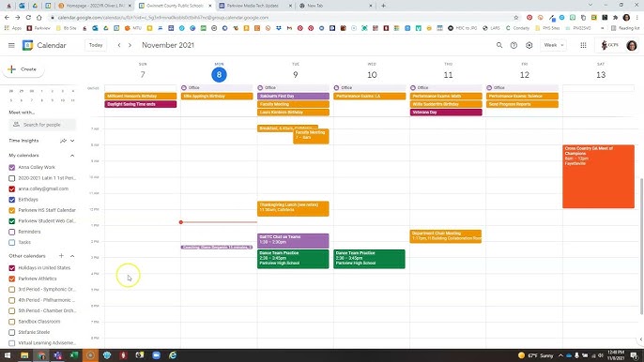Go back in browser history

pos(7,18)
